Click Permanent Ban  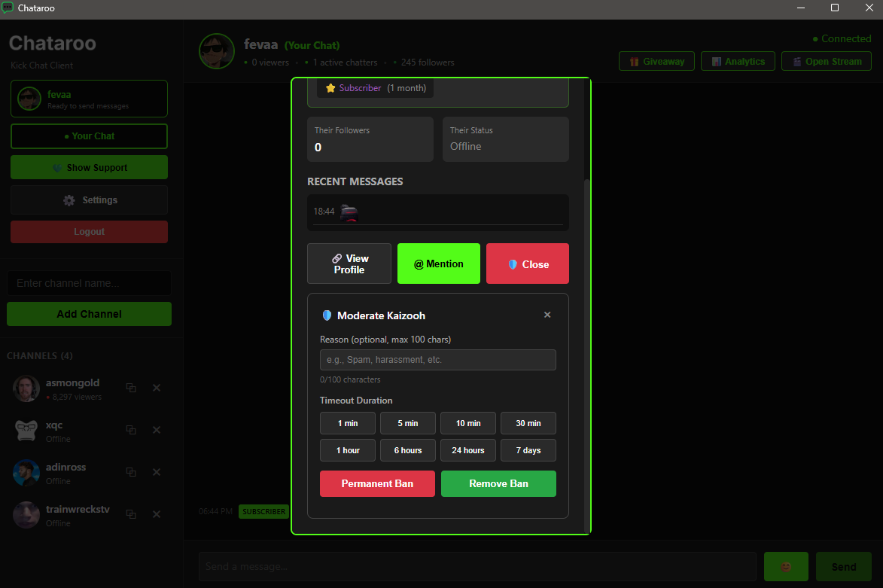[x=377, y=483]
